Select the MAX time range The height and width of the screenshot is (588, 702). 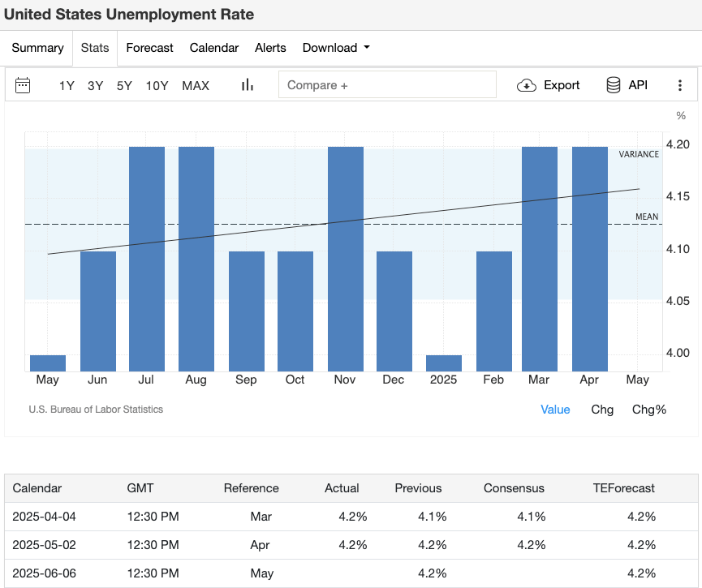pyautogui.click(x=195, y=85)
